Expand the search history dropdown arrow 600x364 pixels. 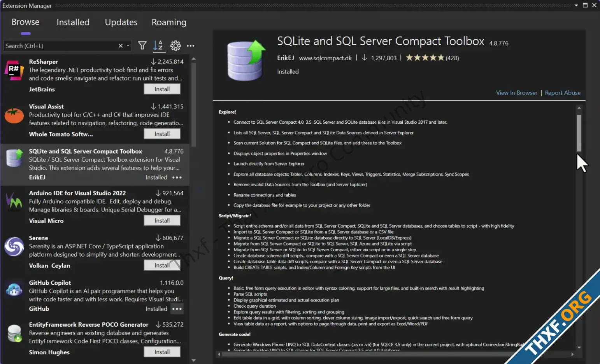128,46
